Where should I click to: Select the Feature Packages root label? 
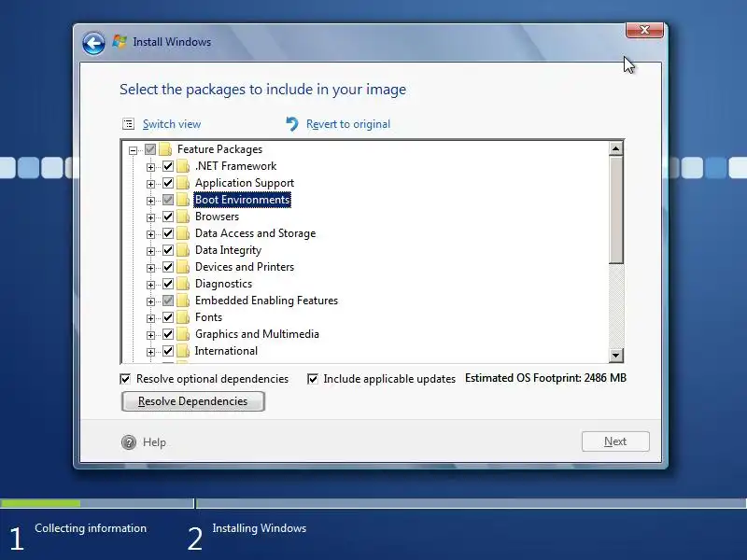pyautogui.click(x=219, y=149)
